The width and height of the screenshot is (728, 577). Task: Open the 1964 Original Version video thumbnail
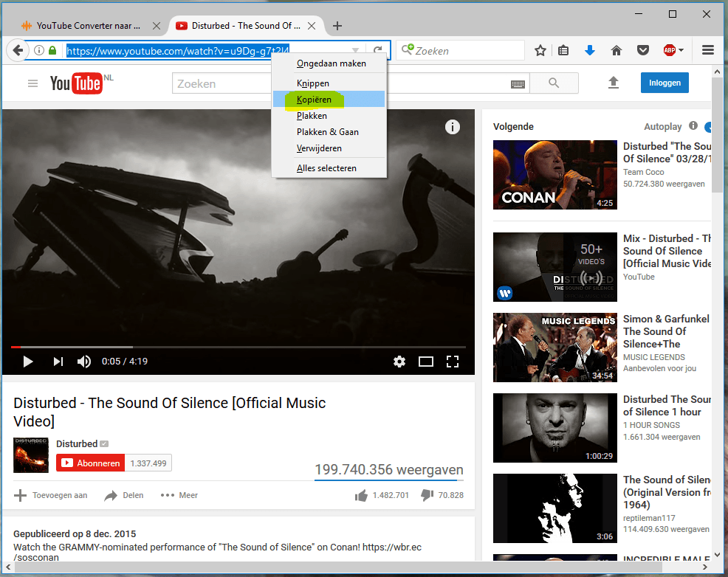(x=554, y=508)
